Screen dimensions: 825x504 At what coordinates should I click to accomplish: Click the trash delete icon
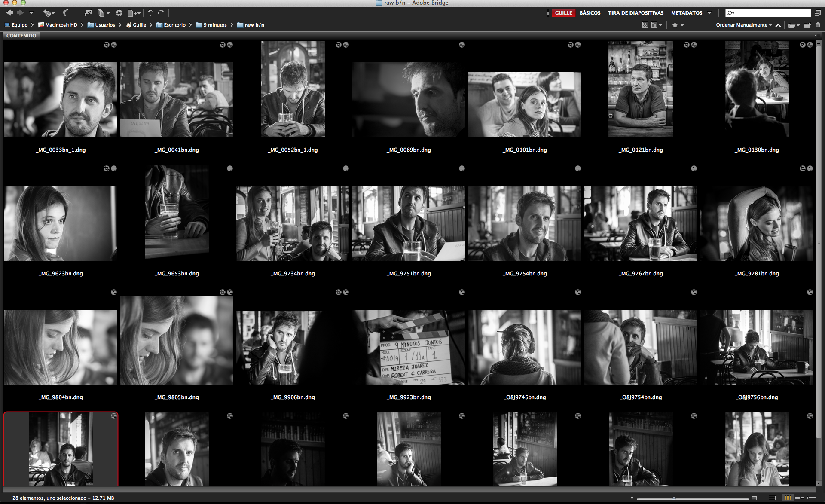pos(818,25)
